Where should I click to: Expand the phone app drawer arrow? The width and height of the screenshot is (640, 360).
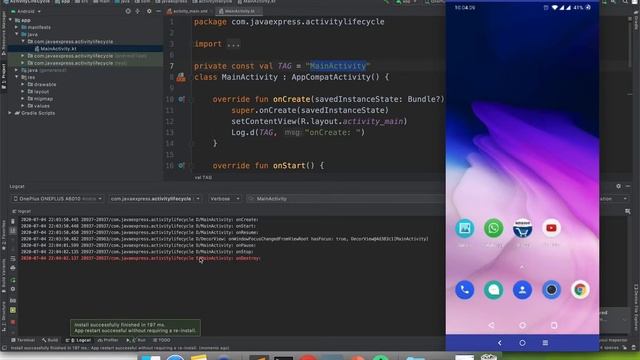(x=522, y=267)
